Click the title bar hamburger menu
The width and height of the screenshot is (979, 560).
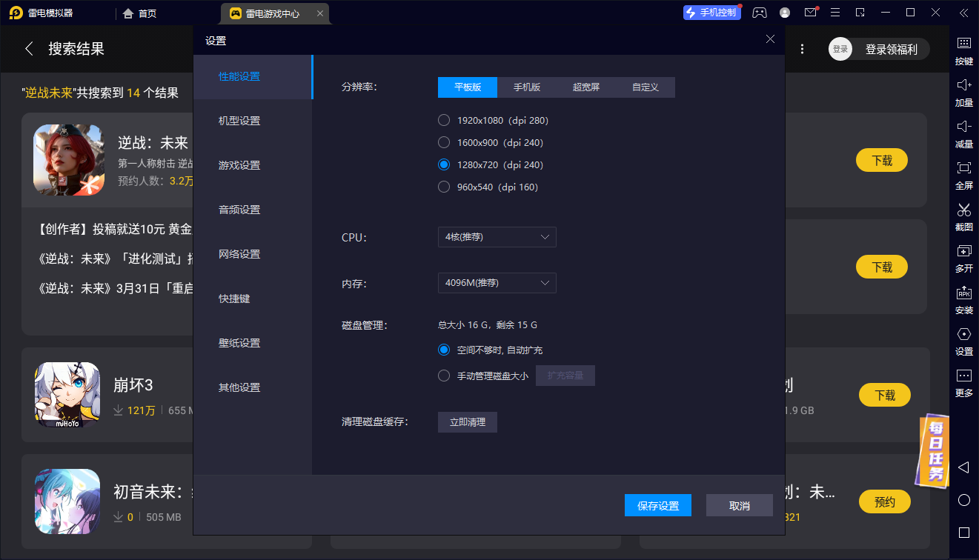pyautogui.click(x=835, y=13)
